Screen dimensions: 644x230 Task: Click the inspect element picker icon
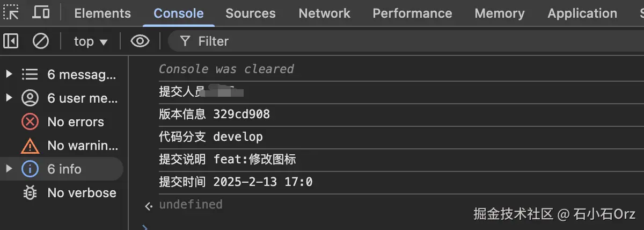[11, 12]
